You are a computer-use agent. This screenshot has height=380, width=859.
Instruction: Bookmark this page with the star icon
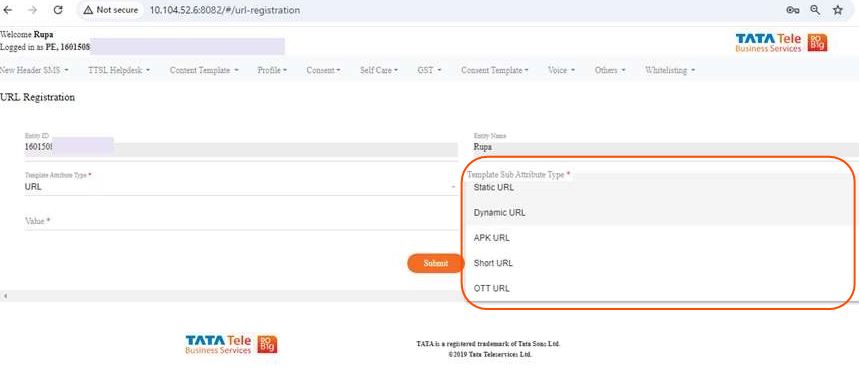click(838, 10)
